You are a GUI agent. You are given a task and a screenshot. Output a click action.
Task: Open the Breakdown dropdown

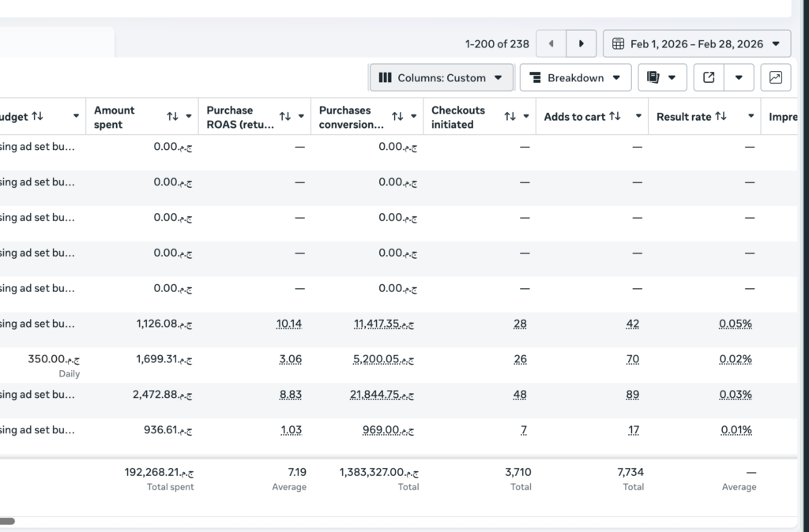(x=575, y=78)
